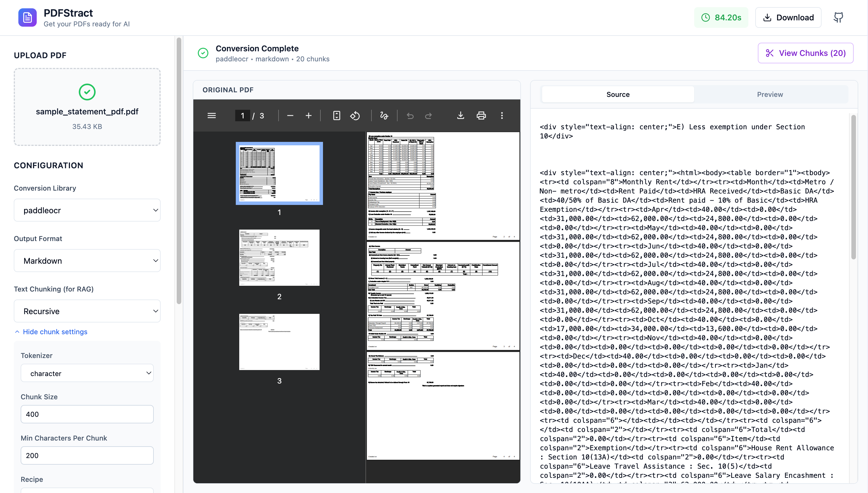
Task: Rotate the PDF counterclockwise
Action: pyautogui.click(x=355, y=116)
